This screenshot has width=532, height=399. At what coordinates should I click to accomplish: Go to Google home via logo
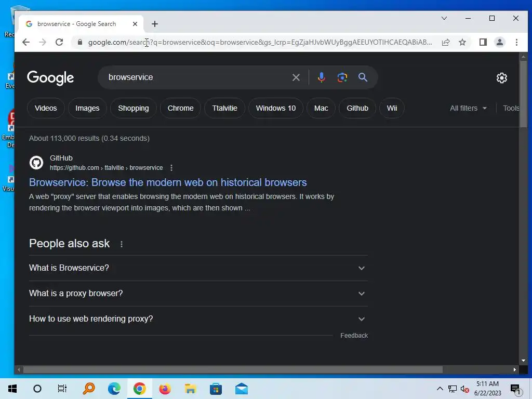point(50,78)
